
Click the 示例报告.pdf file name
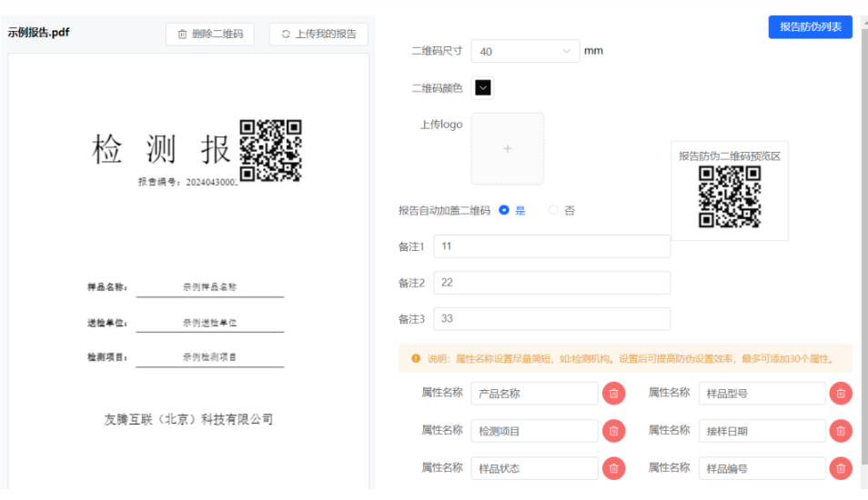click(38, 32)
